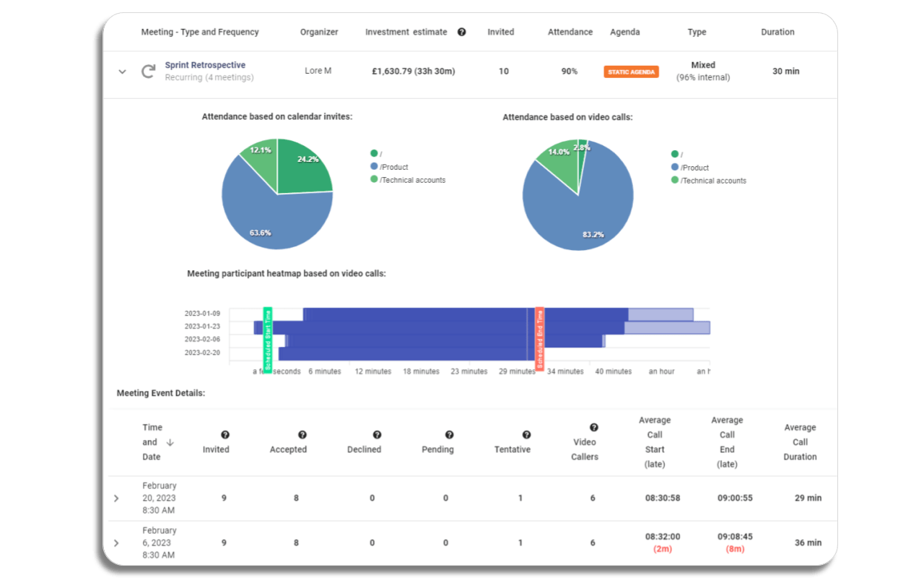
Task: Click the help icon above Pending column
Action: coord(450,435)
